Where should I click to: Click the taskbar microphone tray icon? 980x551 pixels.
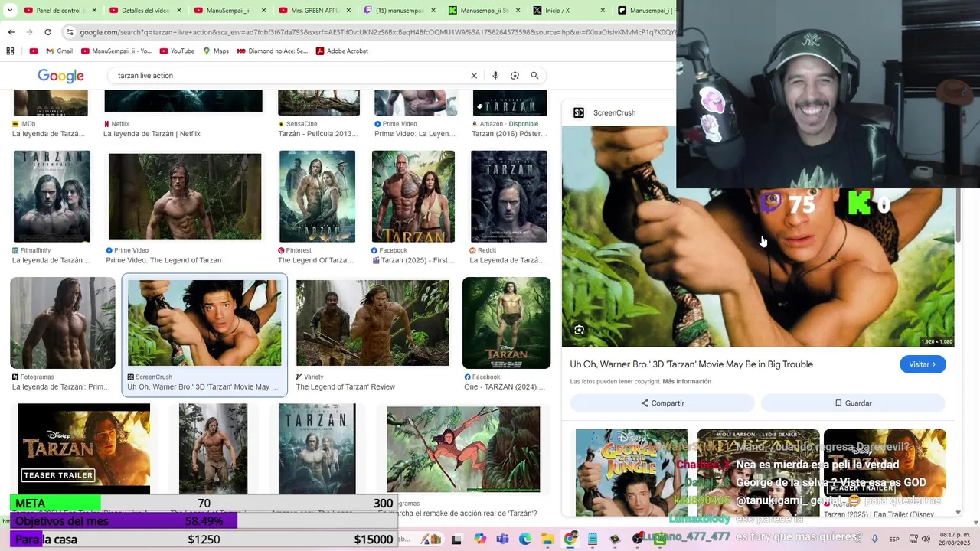tap(874, 539)
